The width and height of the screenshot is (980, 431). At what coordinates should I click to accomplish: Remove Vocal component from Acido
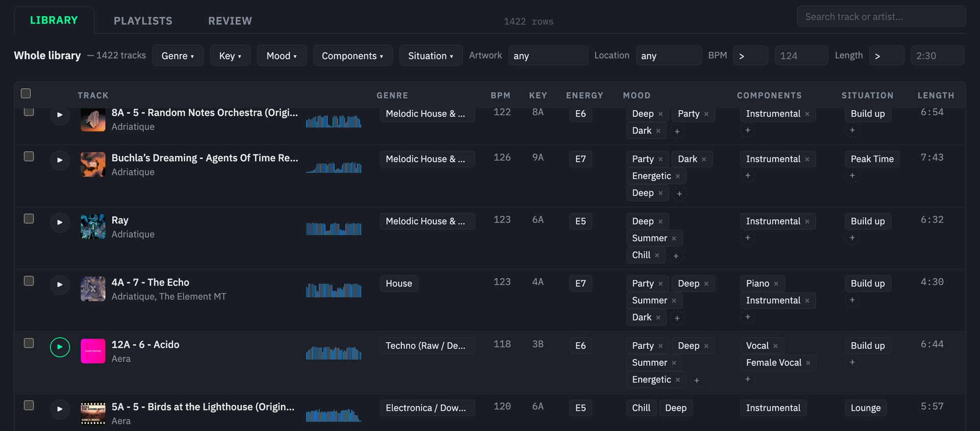[x=775, y=346]
